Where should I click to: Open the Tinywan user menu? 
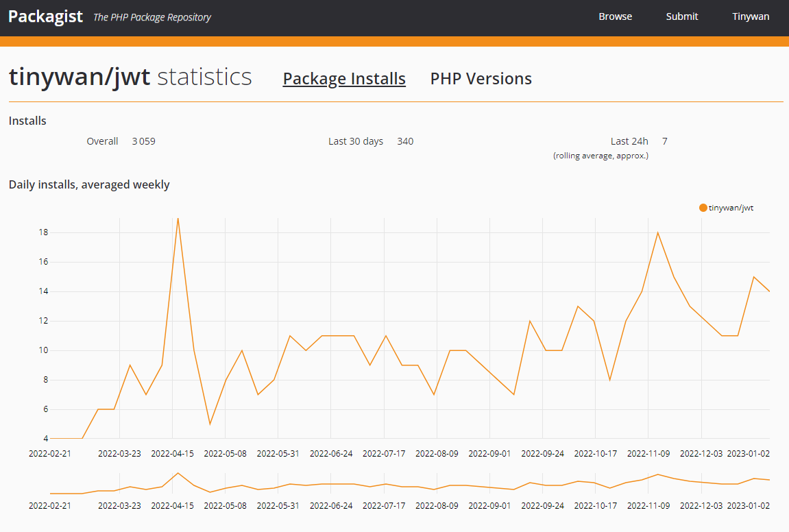click(750, 16)
